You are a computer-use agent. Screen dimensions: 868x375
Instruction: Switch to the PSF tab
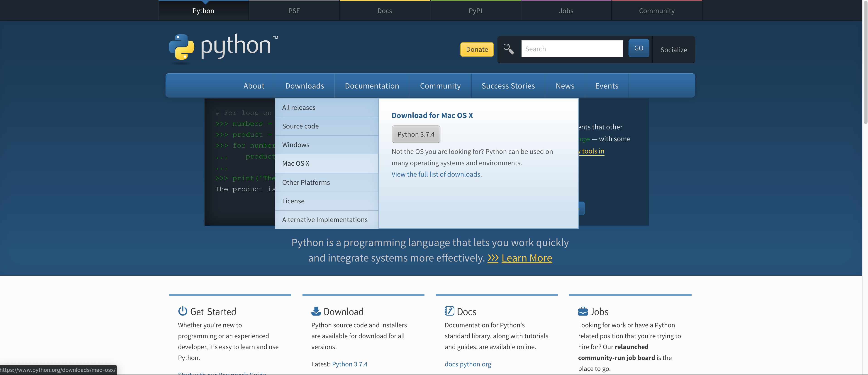click(x=294, y=10)
